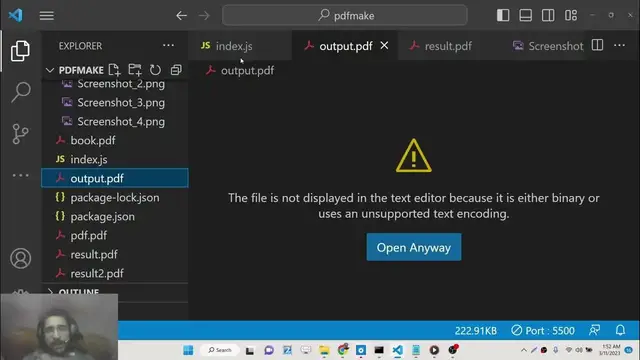The width and height of the screenshot is (640, 360).
Task: Open the clock and date flyout
Action: click(x=610, y=350)
